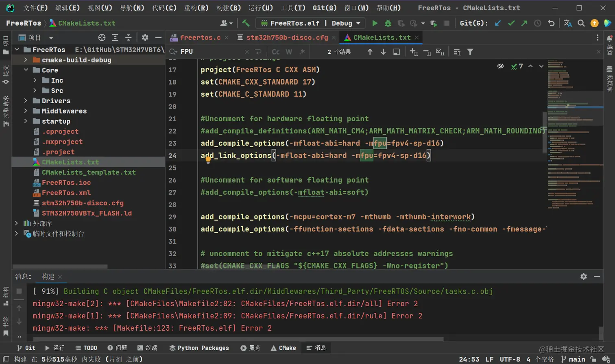
Task: Expand the Inc folder
Action: coord(35,80)
